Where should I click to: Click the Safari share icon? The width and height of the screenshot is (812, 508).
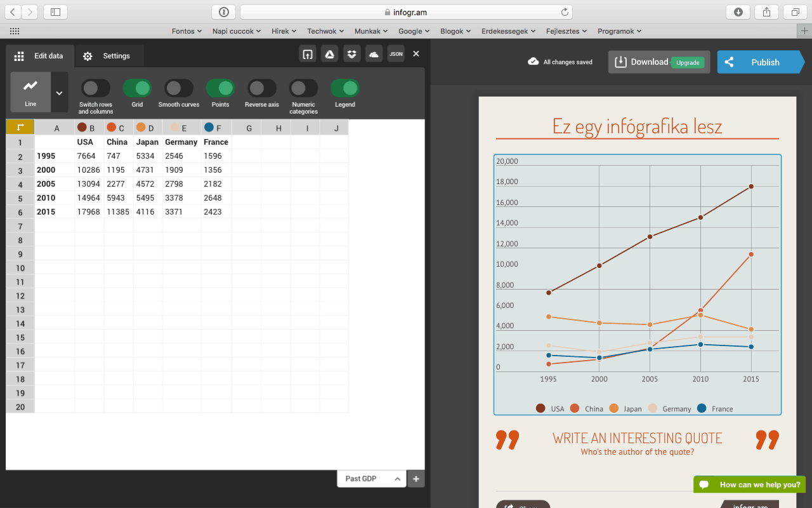766,12
